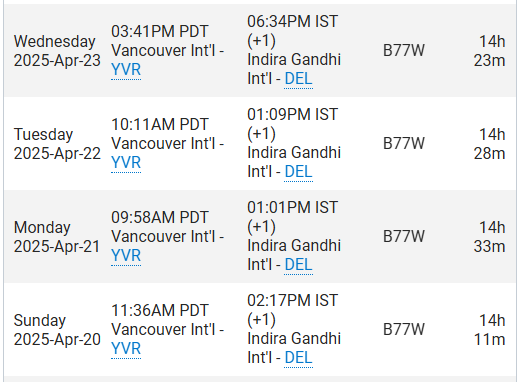Click B77W aircraft in Tuesday row
Screen dimensions: 521x382
tap(404, 144)
